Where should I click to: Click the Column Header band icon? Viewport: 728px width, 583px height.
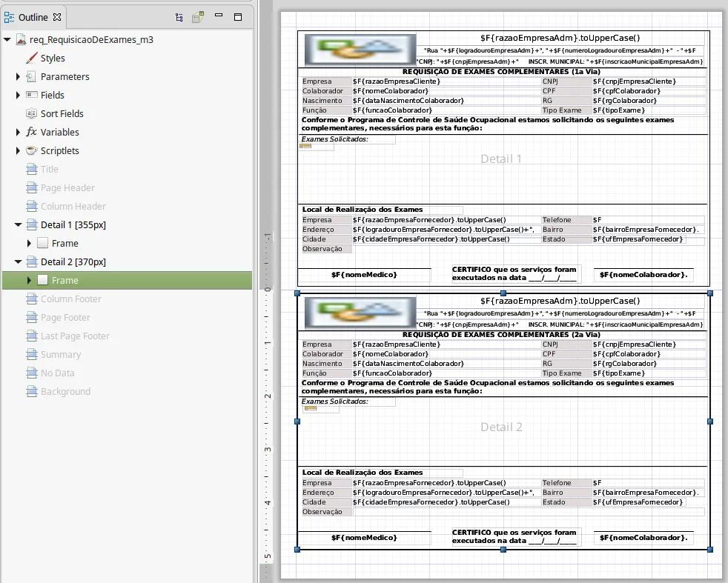32,206
